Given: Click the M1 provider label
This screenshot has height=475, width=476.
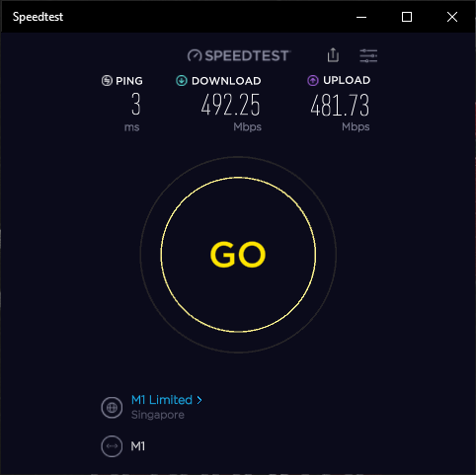Looking at the screenshot, I should (138, 446).
